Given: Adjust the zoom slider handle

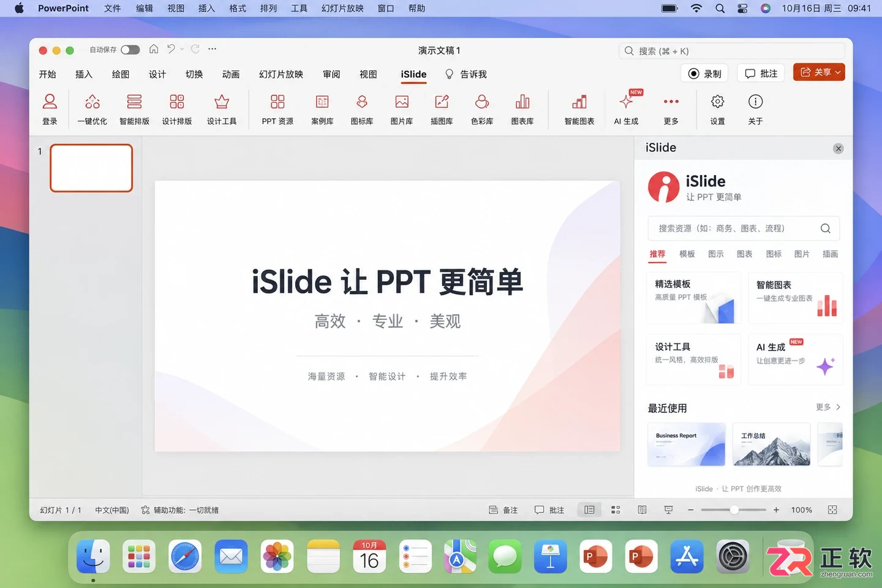Looking at the screenshot, I should point(734,510).
